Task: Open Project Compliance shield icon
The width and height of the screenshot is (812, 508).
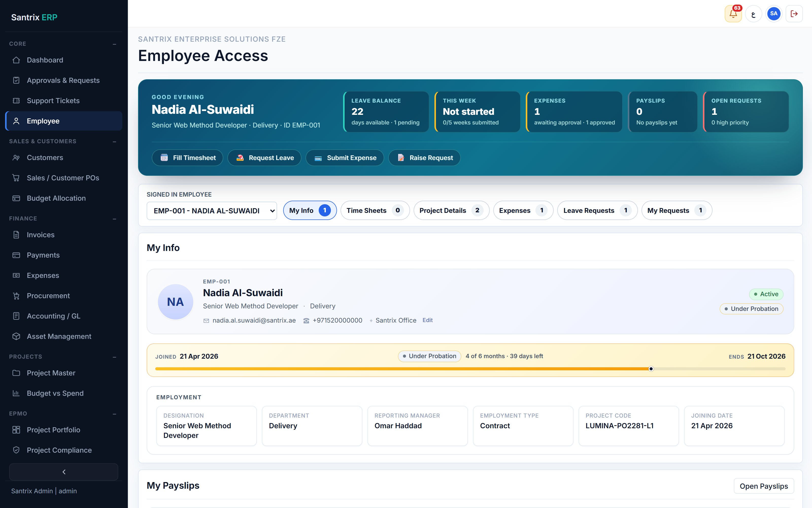Action: point(16,450)
